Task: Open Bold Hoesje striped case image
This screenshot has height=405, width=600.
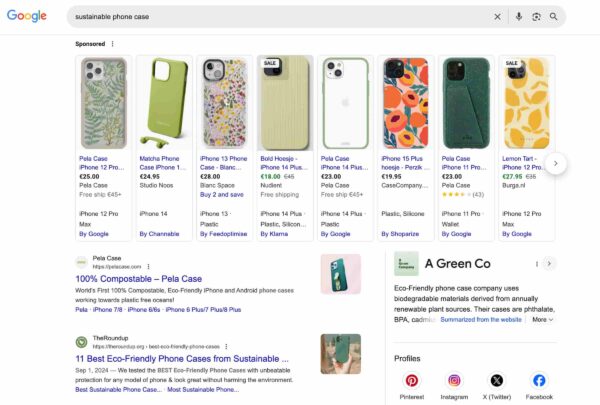Action: pyautogui.click(x=285, y=103)
